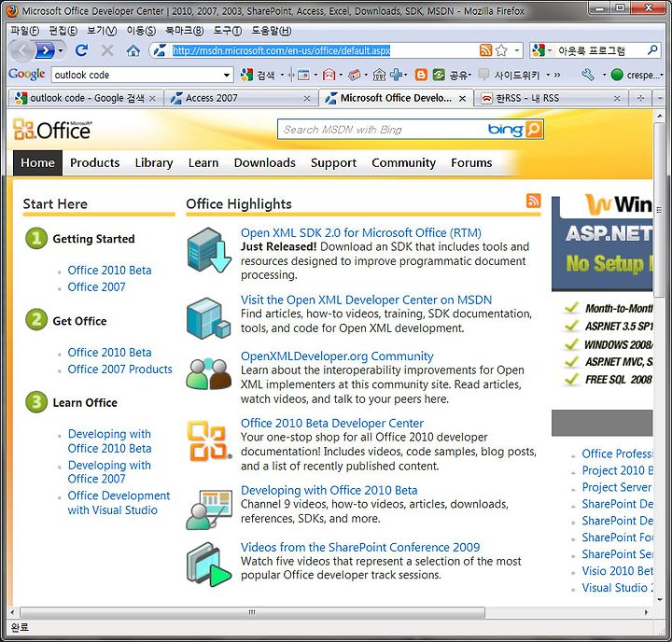Click the Developing with Office presenter icon
This screenshot has height=642, width=672.
pos(209,510)
